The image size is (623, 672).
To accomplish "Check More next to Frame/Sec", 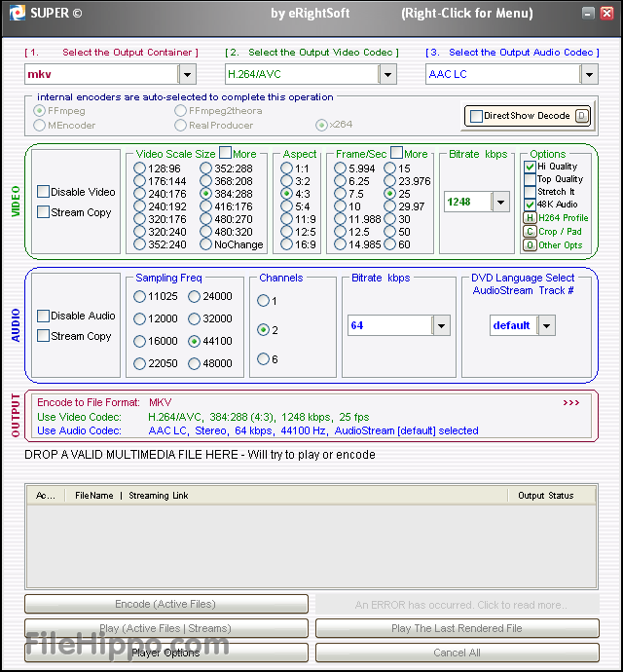I will click(397, 153).
